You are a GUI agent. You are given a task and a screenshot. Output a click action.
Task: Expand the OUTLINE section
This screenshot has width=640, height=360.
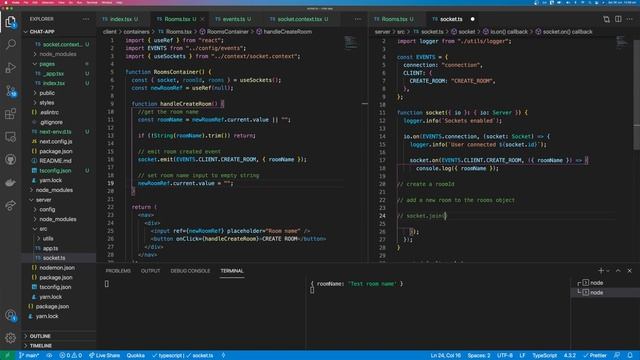point(40,336)
